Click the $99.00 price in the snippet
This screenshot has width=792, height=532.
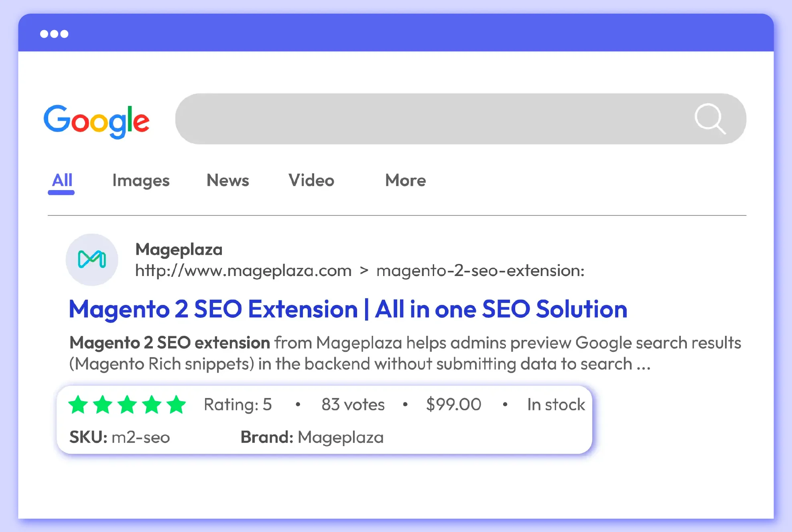tap(453, 404)
